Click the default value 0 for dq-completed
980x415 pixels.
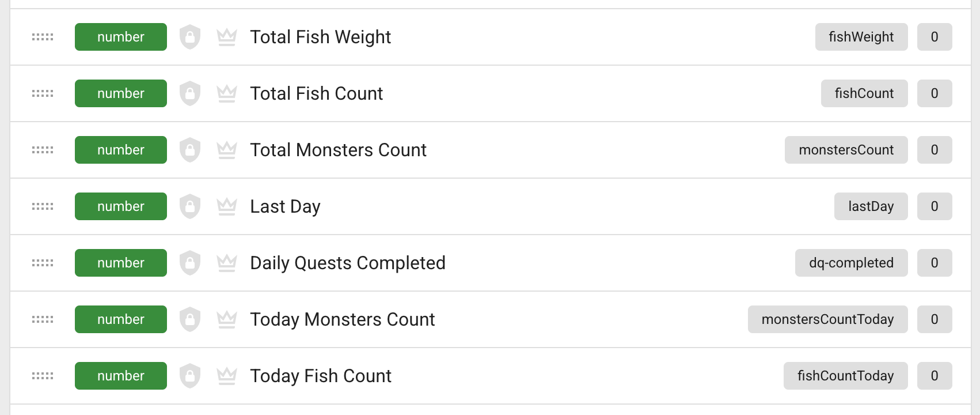tap(935, 263)
